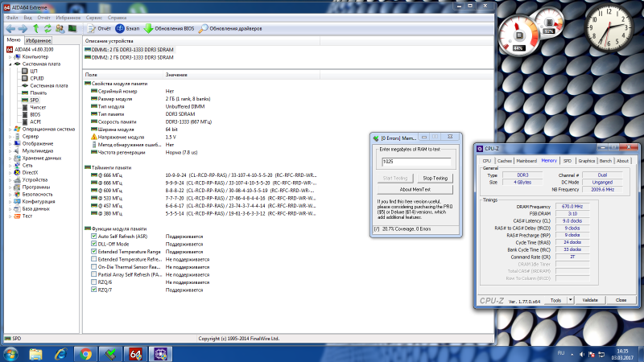This screenshot has width=644, height=362.
Task: Open the Сервис menu in AIDA64
Action: (x=117, y=17)
